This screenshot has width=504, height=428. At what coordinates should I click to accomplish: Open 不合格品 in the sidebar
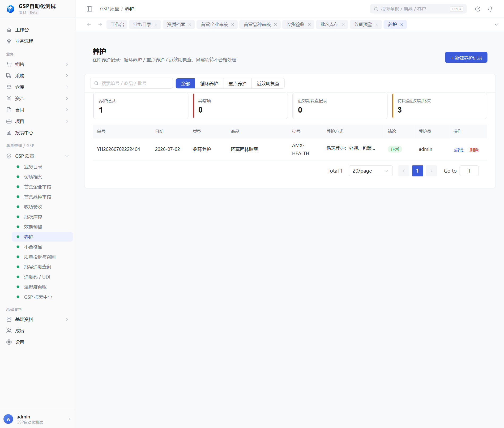[42, 247]
